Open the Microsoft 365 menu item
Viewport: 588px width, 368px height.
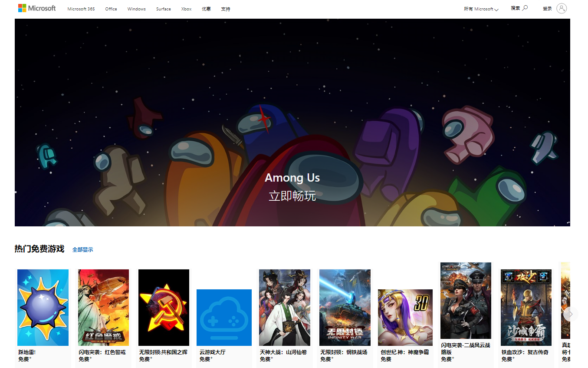[81, 9]
